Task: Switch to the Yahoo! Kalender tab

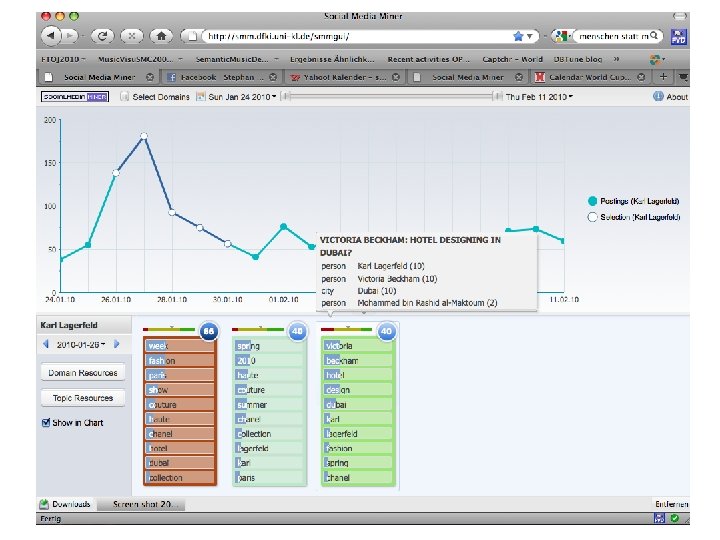Action: [x=344, y=77]
